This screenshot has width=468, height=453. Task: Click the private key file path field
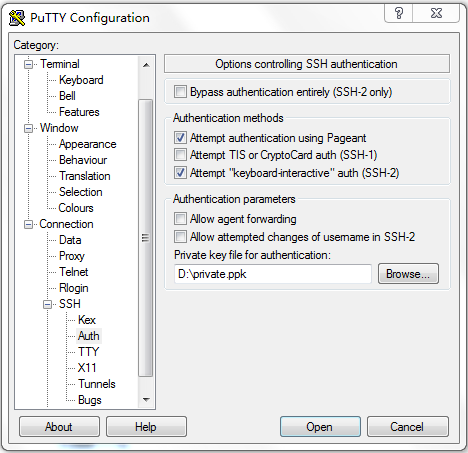coord(273,274)
